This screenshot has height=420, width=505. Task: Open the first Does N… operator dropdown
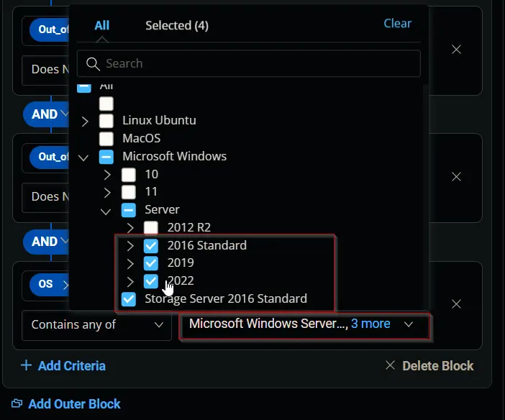point(46,70)
